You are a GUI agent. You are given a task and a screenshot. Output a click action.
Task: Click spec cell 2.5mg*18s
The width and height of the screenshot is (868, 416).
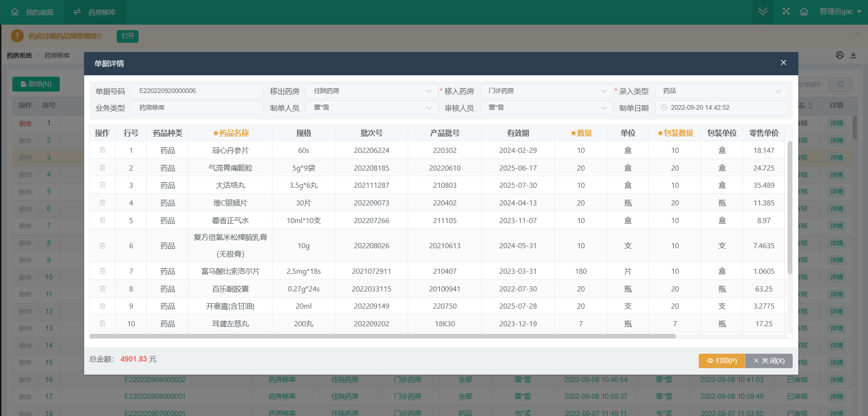(x=304, y=271)
